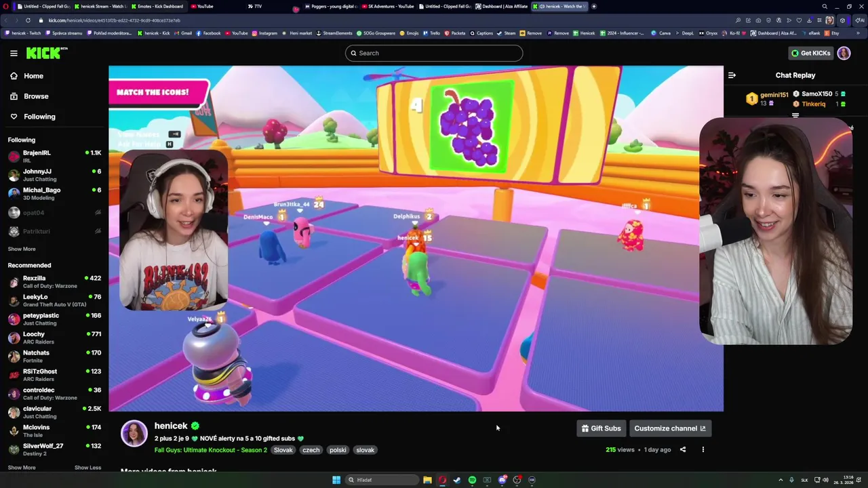This screenshot has height=488, width=868.
Task: Switch to SK Adventures - YouTube tab
Action: coord(387,6)
